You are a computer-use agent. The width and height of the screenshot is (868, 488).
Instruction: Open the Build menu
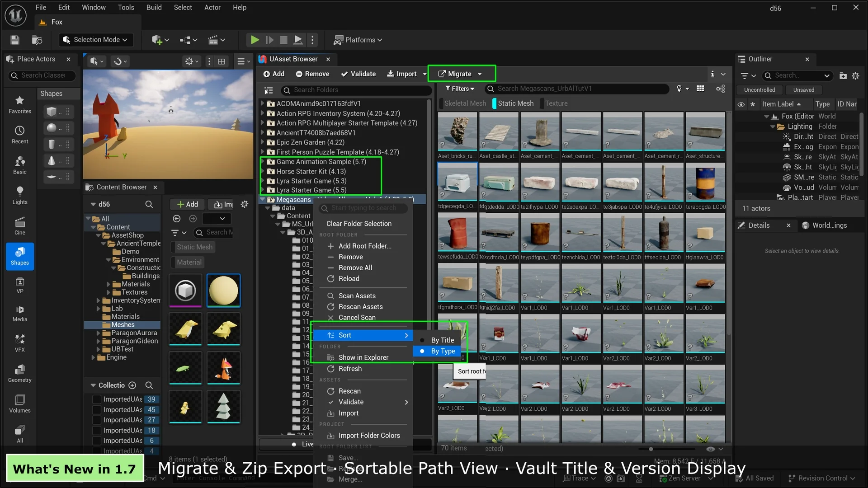point(154,8)
